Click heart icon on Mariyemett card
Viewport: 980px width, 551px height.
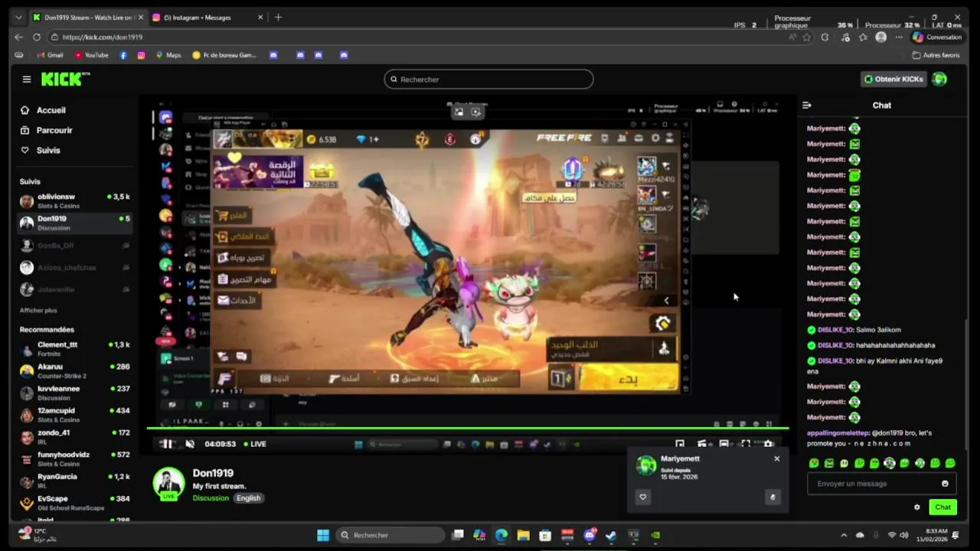[x=642, y=497]
